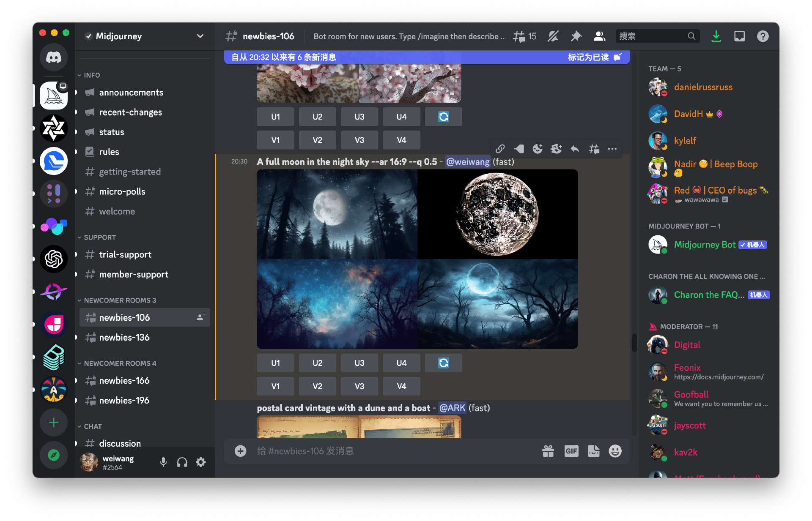The height and width of the screenshot is (521, 812).
Task: Click the download apps green arrow icon
Action: tap(716, 36)
